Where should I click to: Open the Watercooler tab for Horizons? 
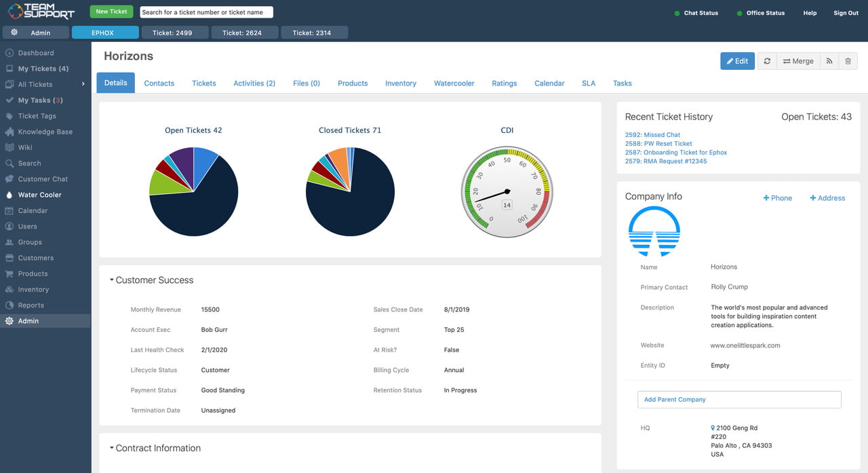point(454,83)
